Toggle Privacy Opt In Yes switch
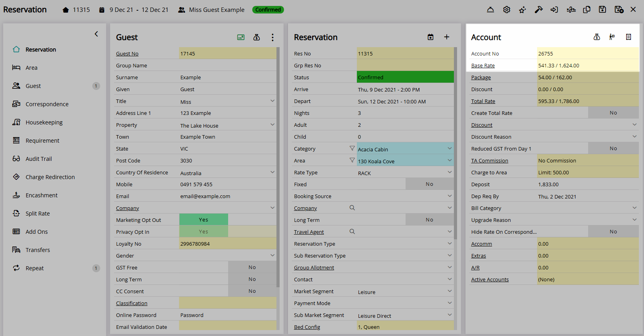 coord(204,231)
